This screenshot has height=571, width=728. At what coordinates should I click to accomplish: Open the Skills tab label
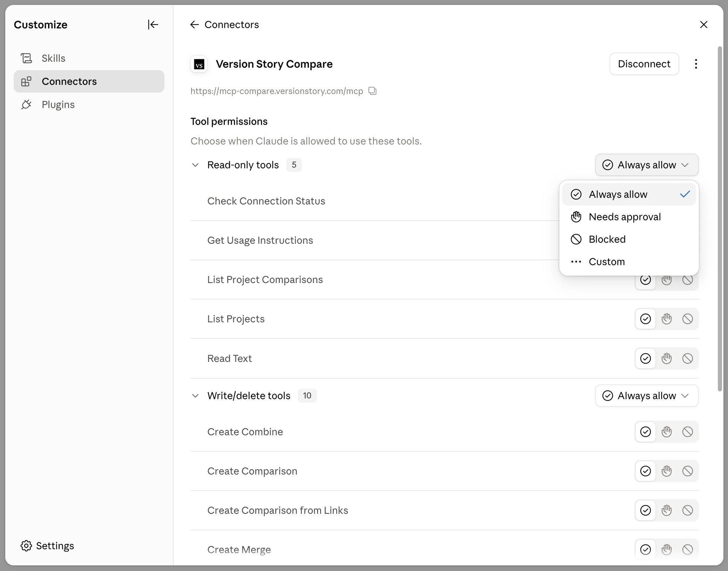click(54, 58)
